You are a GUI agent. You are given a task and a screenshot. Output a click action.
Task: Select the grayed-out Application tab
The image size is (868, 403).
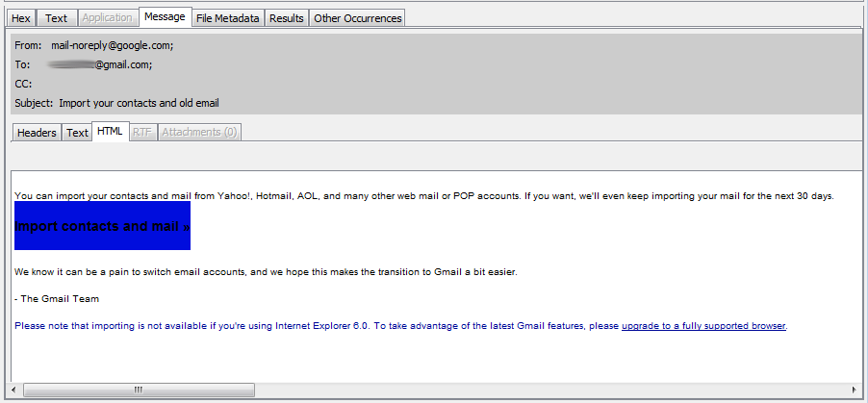(107, 17)
